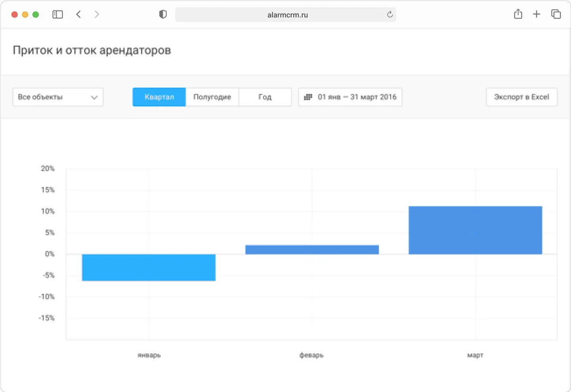Viewport: 571px width, 392px height.
Task: Click the alarmcrm.ru address bar
Action: [285, 15]
